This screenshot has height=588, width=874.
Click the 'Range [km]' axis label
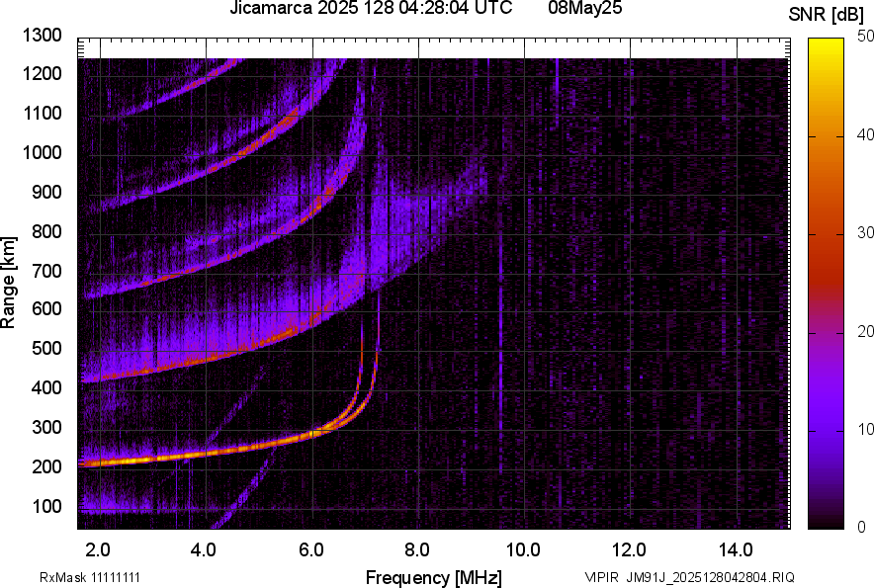[x=8, y=283]
